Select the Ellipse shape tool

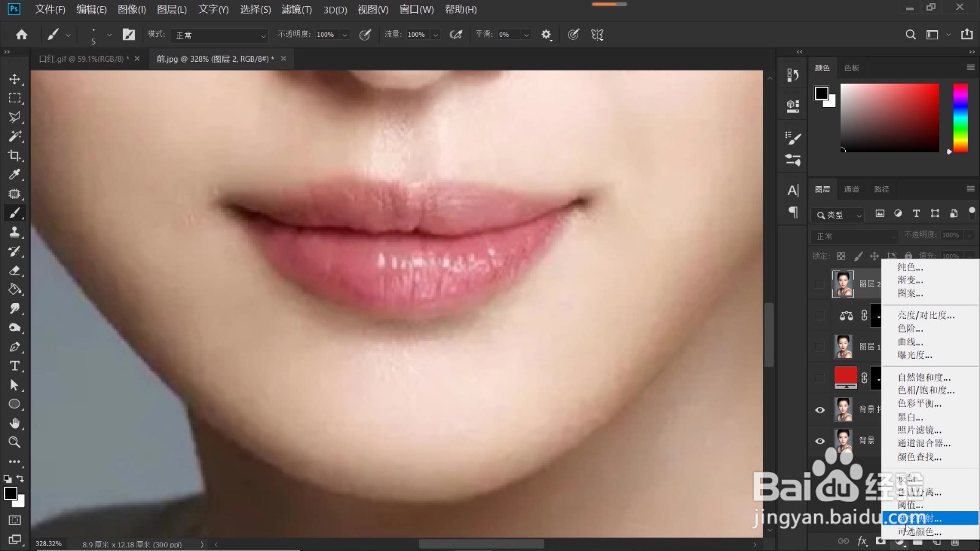pos(15,404)
